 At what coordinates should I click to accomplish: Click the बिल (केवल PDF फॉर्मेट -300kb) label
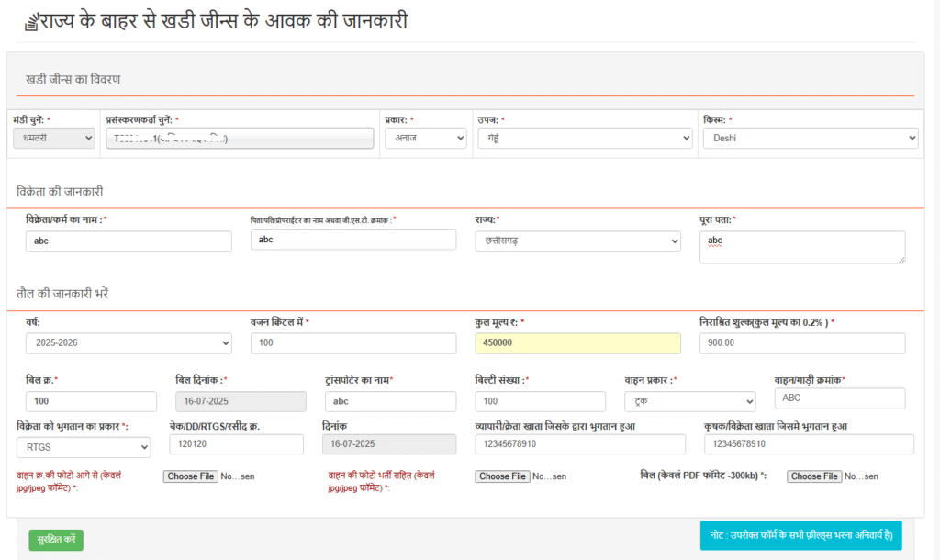click(703, 476)
